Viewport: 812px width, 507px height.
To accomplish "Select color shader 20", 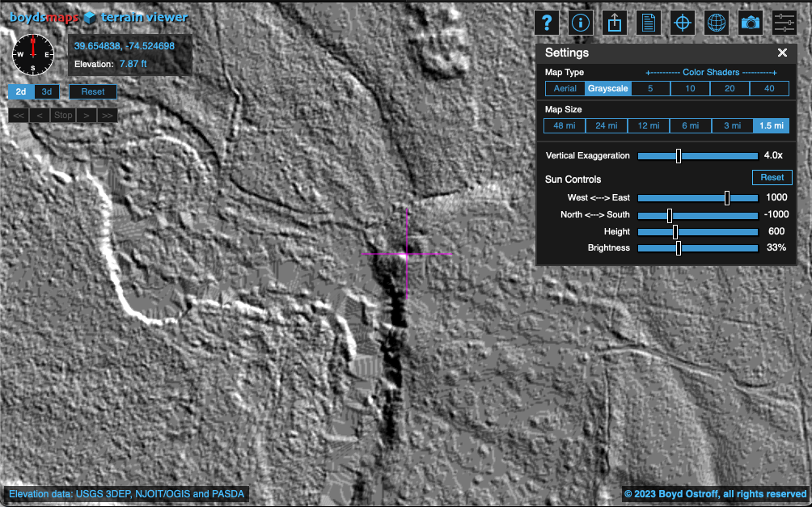I will [x=730, y=88].
